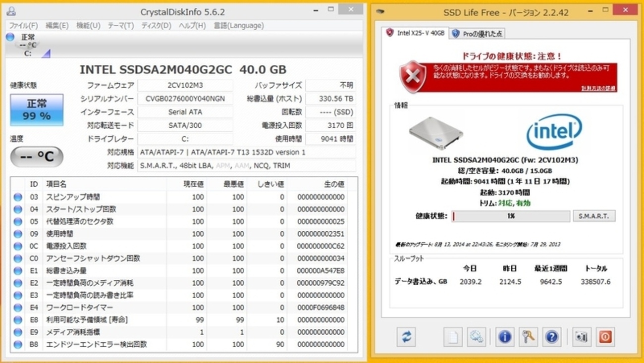Click the status dot for ID C0 row

pyautogui.click(x=18, y=259)
